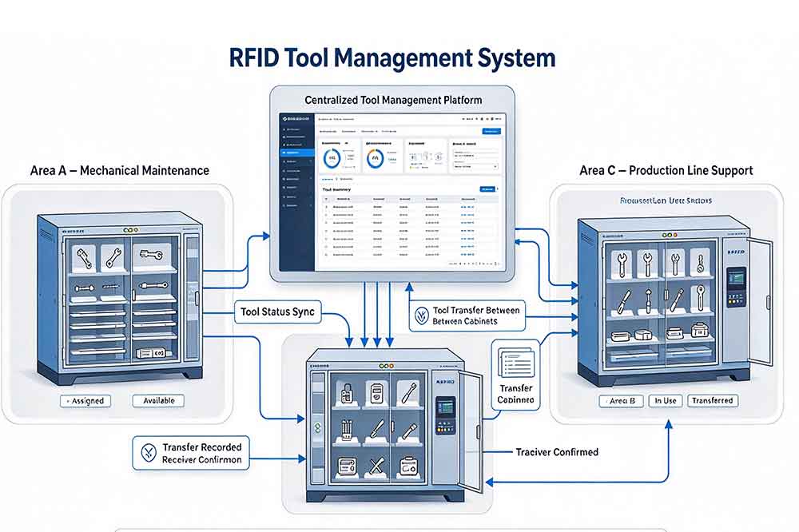Select the label printer in center cabinet bottom row

(347, 466)
